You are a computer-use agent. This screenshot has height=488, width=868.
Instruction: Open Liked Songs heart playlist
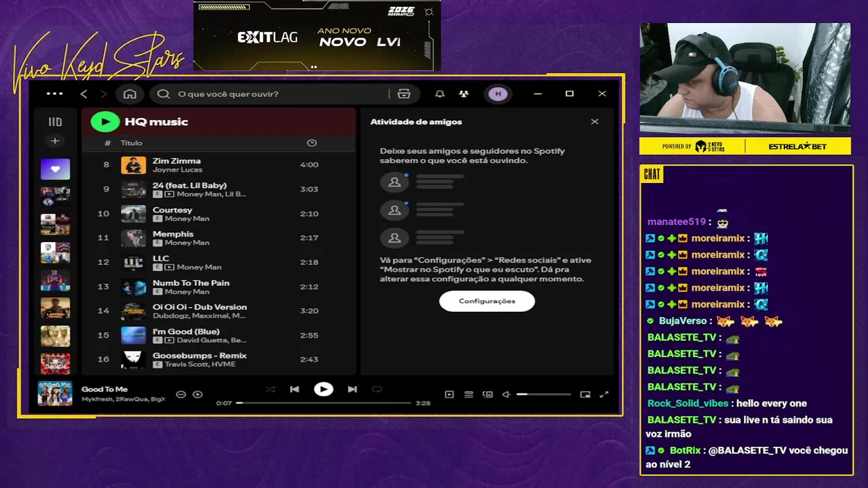tap(55, 169)
